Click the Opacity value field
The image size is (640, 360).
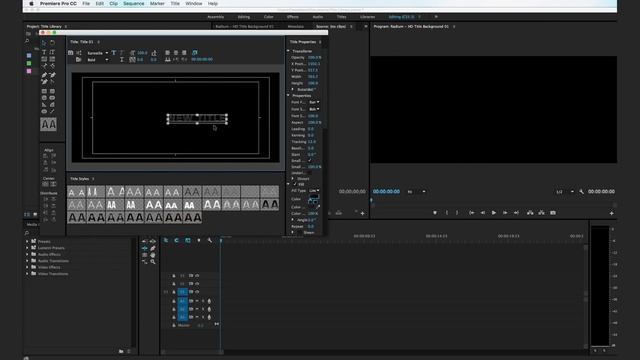pyautogui.click(x=314, y=58)
